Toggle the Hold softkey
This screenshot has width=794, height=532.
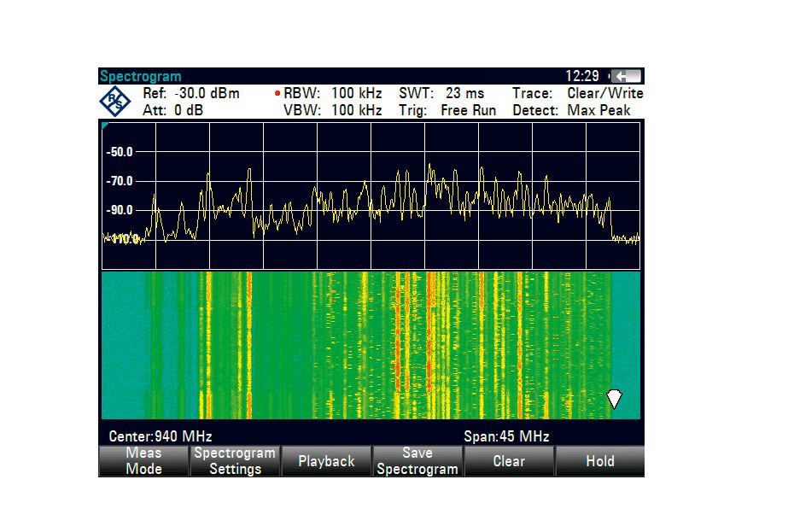[x=599, y=461]
